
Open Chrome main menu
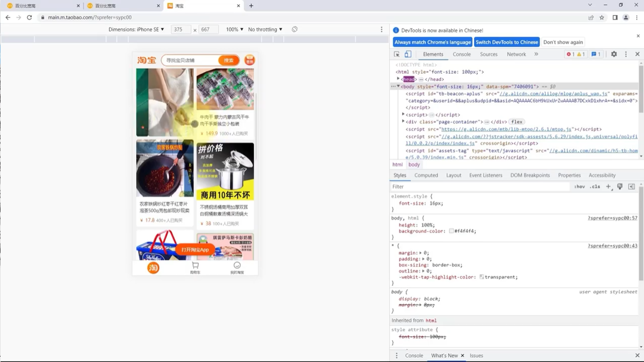[x=637, y=18]
